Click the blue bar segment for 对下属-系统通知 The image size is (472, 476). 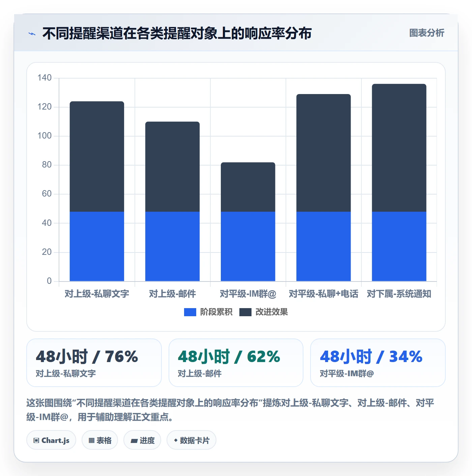399,246
